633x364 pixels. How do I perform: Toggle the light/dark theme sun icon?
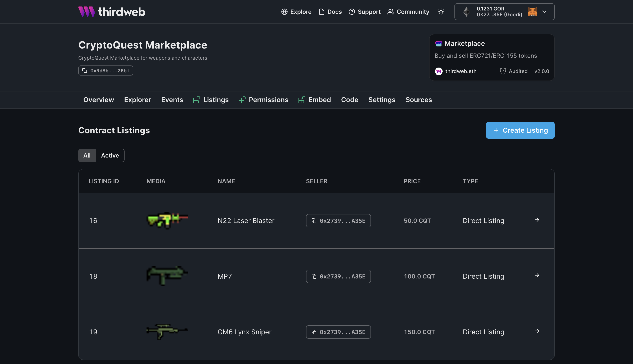441,12
